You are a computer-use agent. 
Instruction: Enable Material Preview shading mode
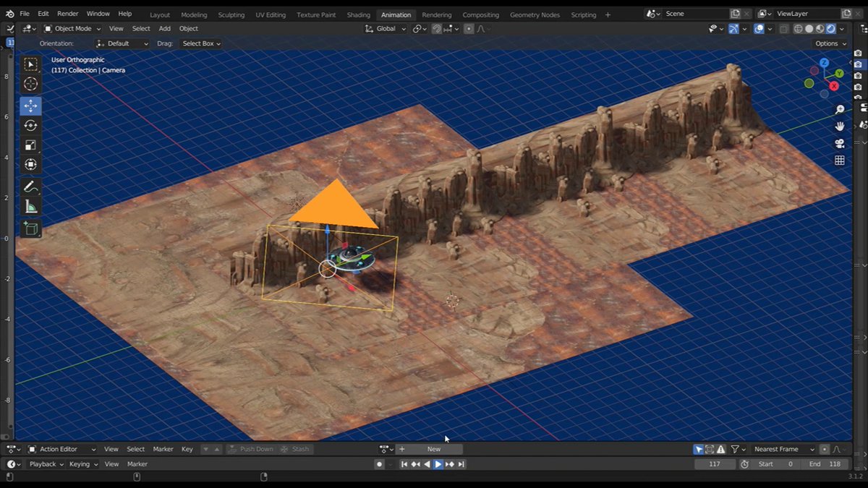pos(820,28)
